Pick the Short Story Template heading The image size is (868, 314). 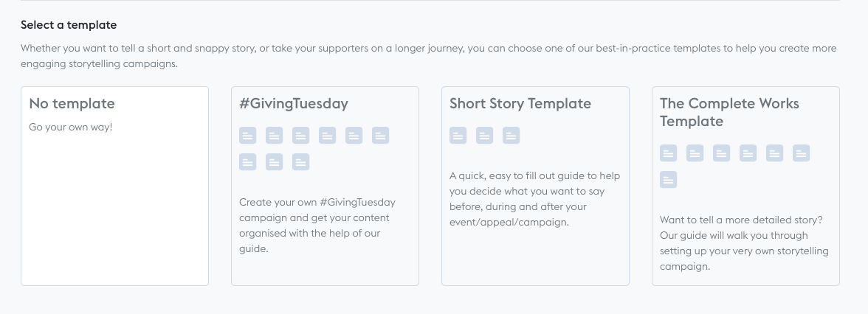520,104
